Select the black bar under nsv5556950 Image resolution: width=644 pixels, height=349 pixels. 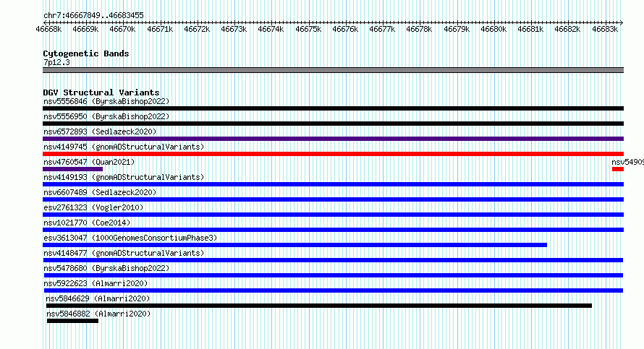[333, 124]
